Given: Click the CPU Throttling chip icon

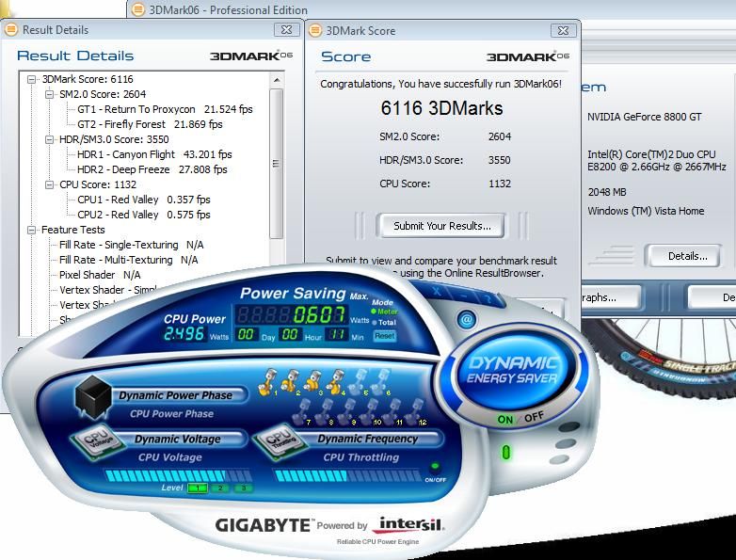Looking at the screenshot, I should point(280,441).
